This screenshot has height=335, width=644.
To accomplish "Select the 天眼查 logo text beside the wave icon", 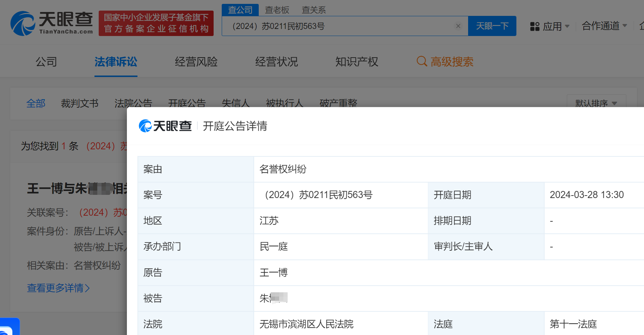I will [x=173, y=126].
